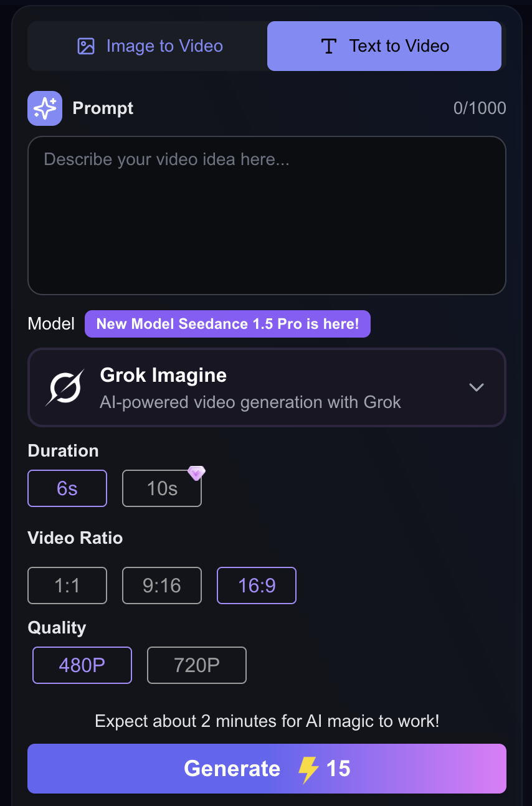Screen dimensions: 532x806
Task: Choose the 1:1 video ratio
Action: tap(67, 586)
